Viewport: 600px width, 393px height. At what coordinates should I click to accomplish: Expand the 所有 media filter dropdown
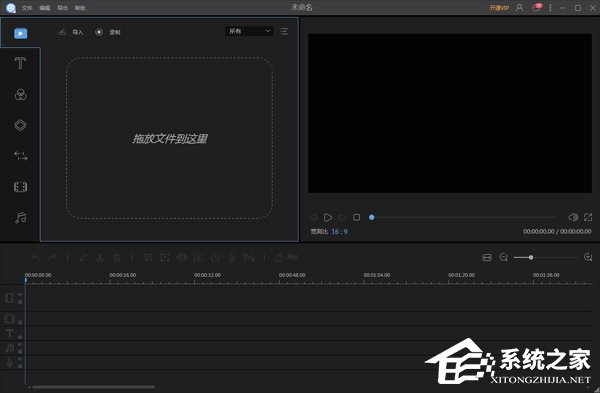[x=249, y=31]
